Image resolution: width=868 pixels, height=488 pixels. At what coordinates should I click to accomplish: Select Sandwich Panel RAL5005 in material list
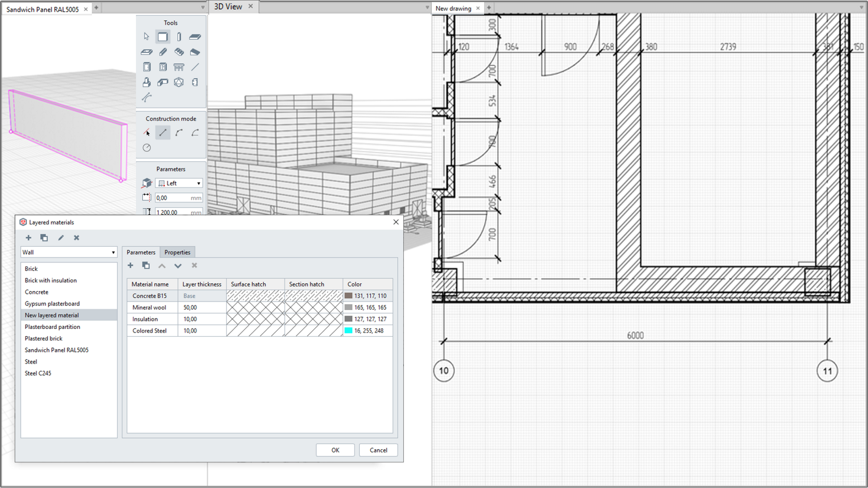pyautogui.click(x=57, y=350)
